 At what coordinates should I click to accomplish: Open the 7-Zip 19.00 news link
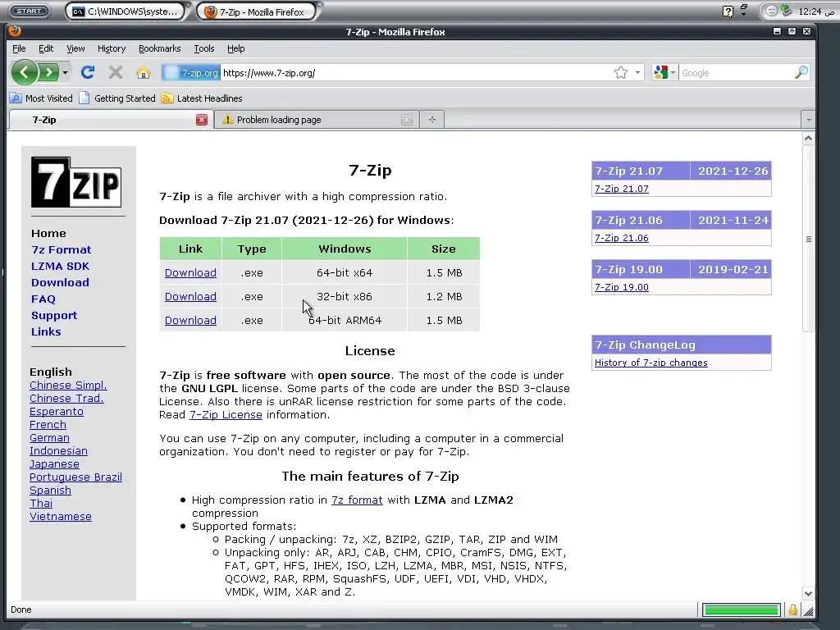coord(622,287)
